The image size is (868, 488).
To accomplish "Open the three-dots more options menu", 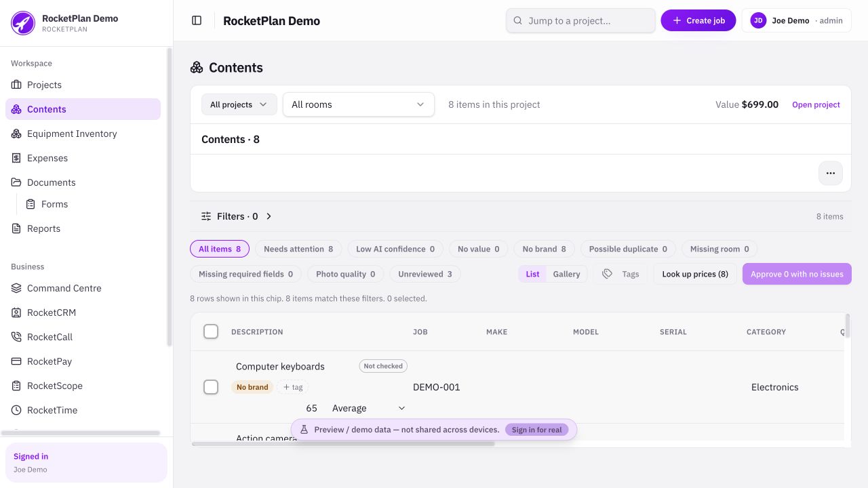I will click(x=831, y=173).
